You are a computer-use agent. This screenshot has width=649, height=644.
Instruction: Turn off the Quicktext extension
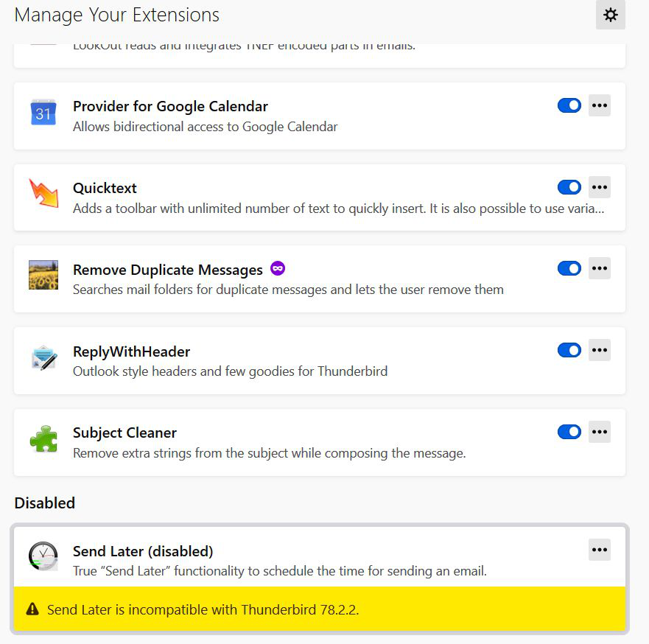[569, 187]
